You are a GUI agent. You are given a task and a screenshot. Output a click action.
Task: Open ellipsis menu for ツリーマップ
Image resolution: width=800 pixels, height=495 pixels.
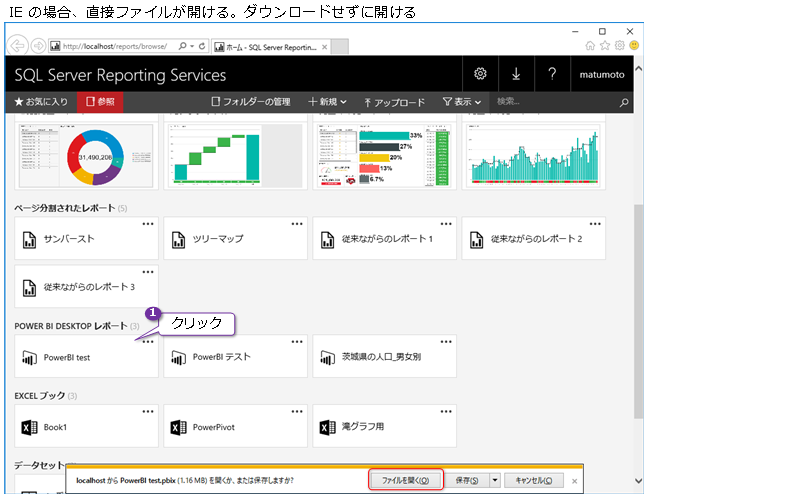(297, 224)
